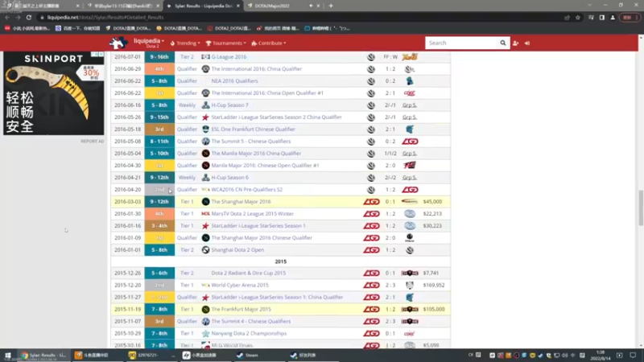Viewport: 644px width, 362px height.
Task: Click 2nd placement in WCA2016 row
Action: coord(159,190)
